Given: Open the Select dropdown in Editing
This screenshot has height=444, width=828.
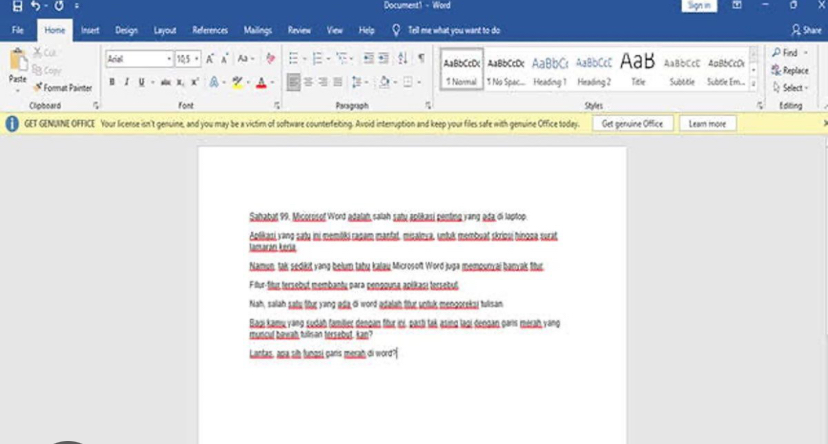Looking at the screenshot, I should (791, 88).
